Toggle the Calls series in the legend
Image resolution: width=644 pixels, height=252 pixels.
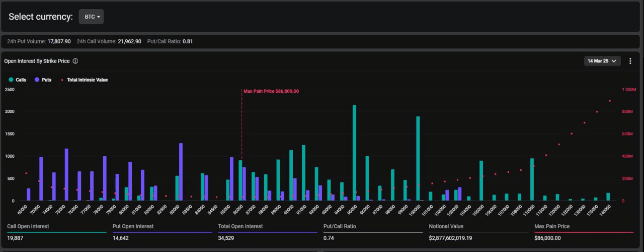pos(21,80)
